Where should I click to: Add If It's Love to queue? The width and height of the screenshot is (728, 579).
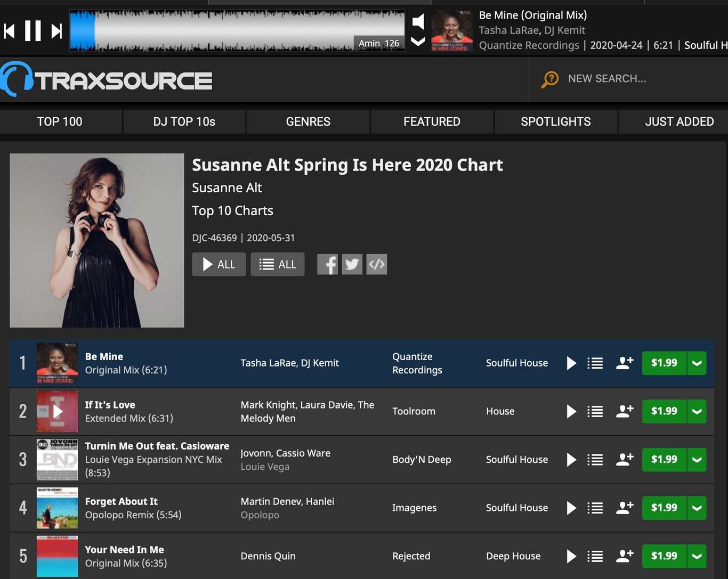595,411
